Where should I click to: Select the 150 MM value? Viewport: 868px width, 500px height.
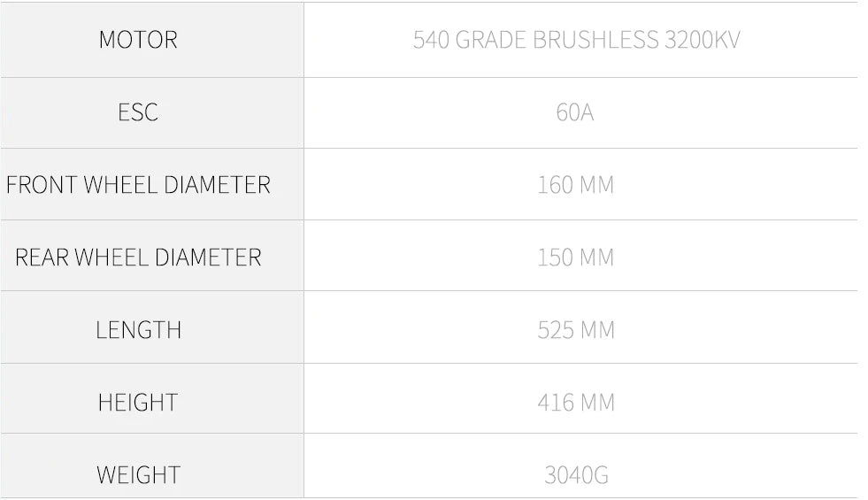(x=575, y=258)
